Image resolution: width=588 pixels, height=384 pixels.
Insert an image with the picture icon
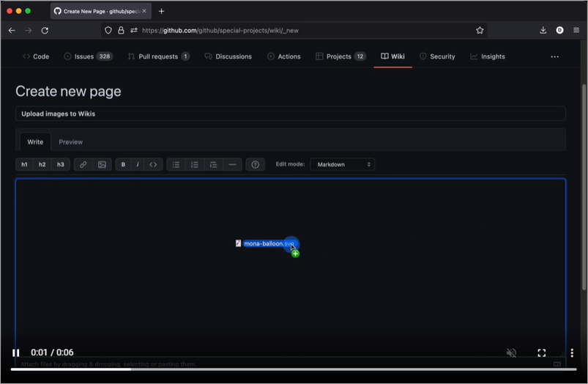click(102, 164)
